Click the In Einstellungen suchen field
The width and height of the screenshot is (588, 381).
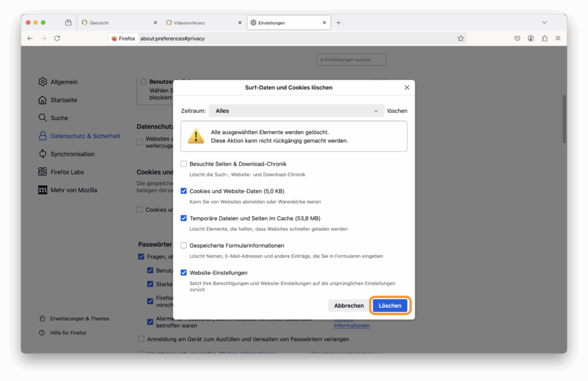(351, 60)
